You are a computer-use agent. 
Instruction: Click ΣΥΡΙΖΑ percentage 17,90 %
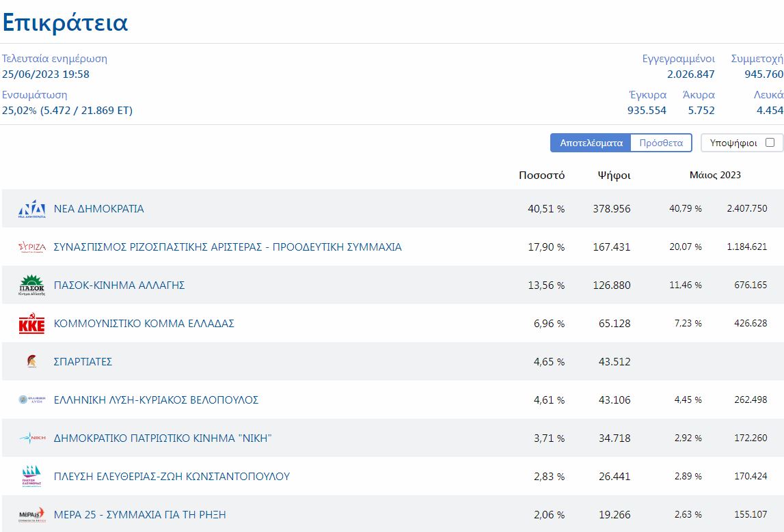(546, 247)
